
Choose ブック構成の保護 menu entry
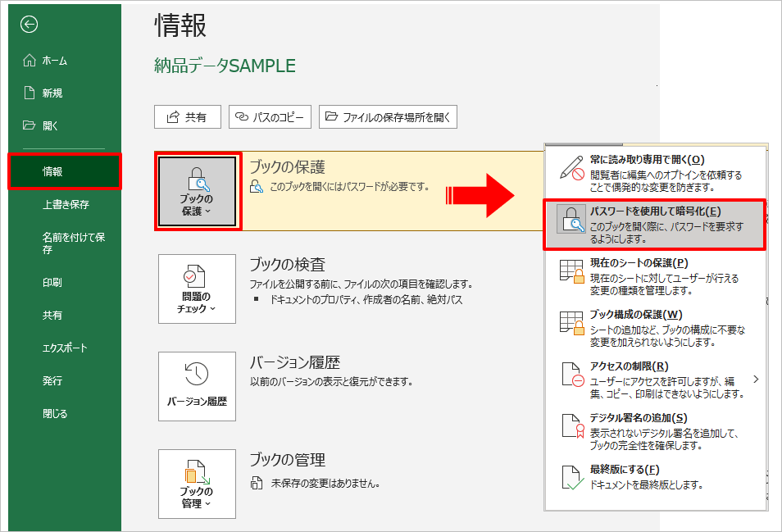(655, 328)
